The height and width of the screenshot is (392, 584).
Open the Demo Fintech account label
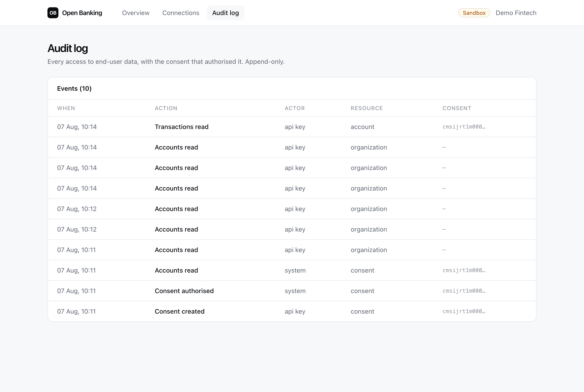pos(516,13)
